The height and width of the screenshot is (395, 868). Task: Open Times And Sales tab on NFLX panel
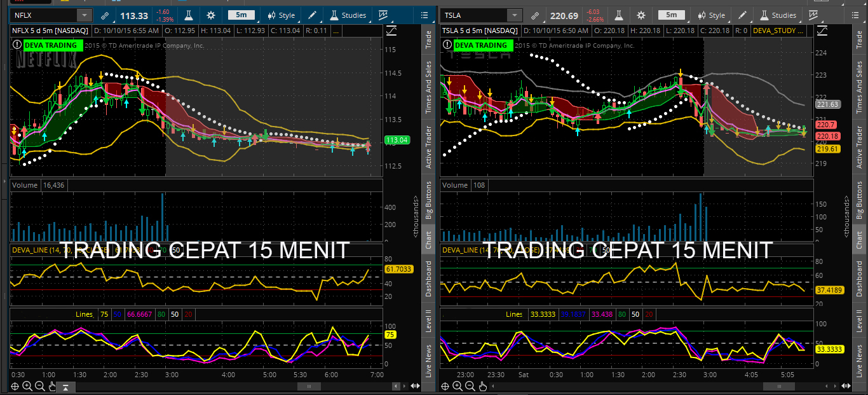pos(429,87)
